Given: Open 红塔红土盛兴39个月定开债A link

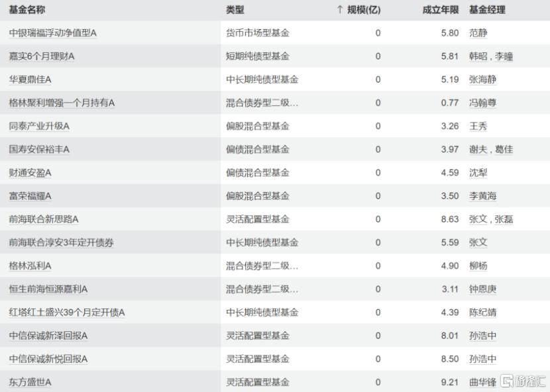Looking at the screenshot, I should [67, 313].
